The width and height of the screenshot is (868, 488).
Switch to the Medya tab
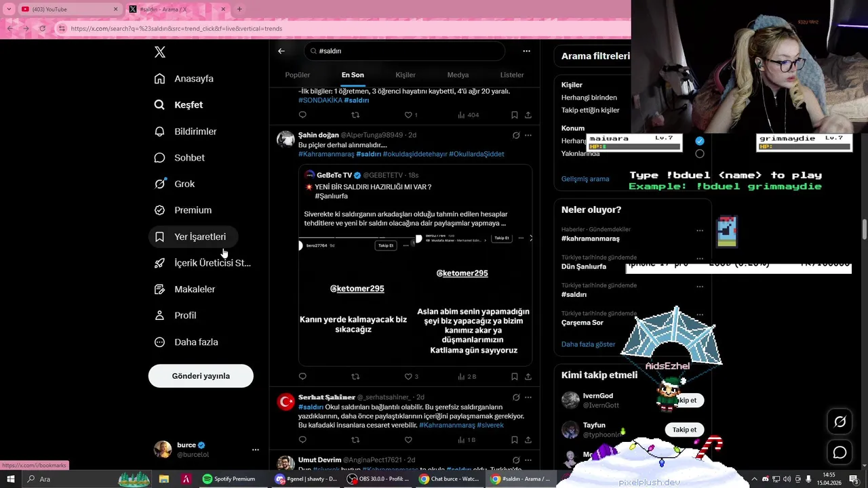458,75
